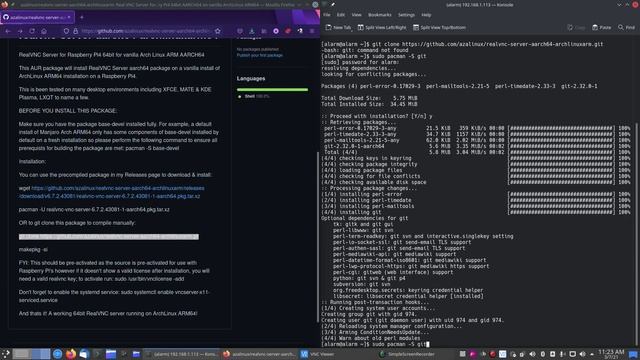The width and height of the screenshot is (640, 360).
Task: Open Konsole Help menu
Action: [x=426, y=15]
